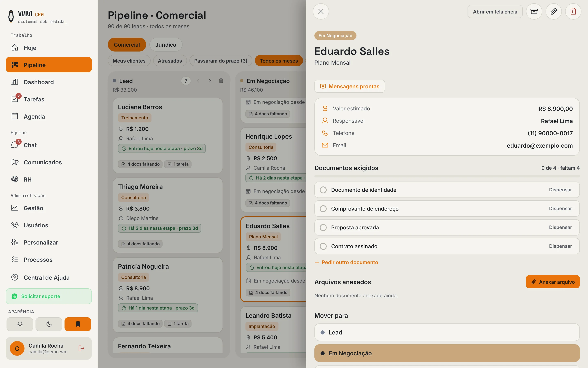The image size is (588, 368).
Task: Mark Comprovante de endereço as received
Action: tap(323, 209)
